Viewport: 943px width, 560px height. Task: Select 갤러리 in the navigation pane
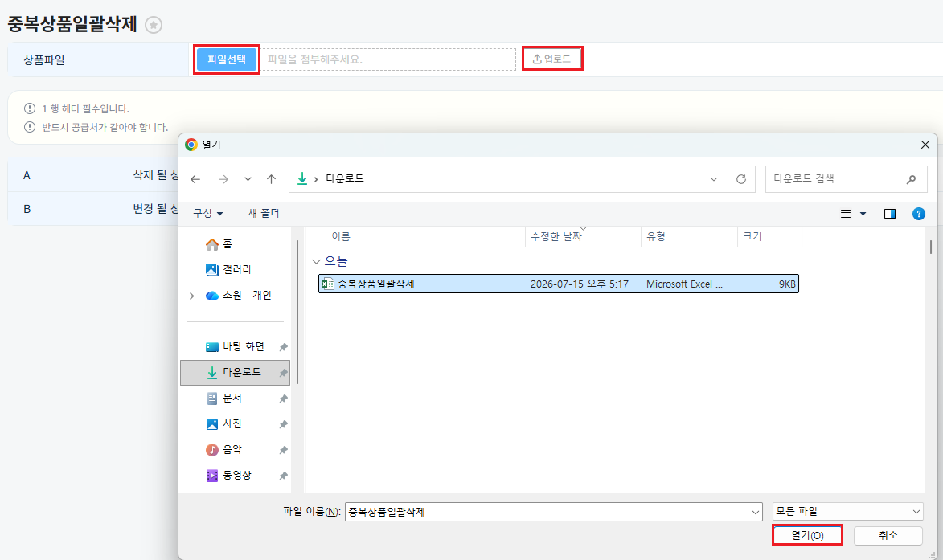pos(236,270)
